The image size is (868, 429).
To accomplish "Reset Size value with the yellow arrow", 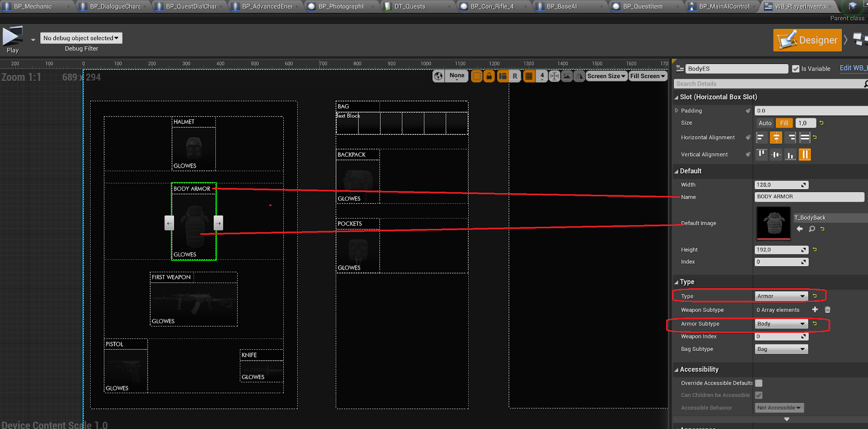I will [821, 123].
